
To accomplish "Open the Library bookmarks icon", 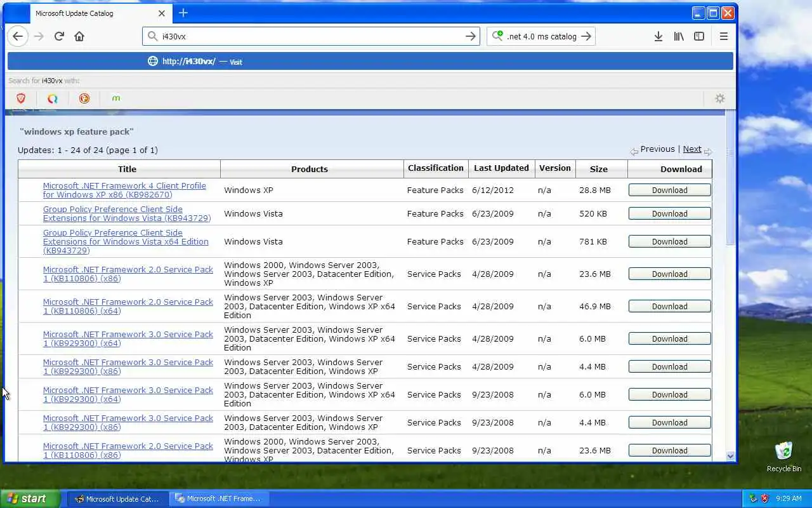I will [679, 36].
